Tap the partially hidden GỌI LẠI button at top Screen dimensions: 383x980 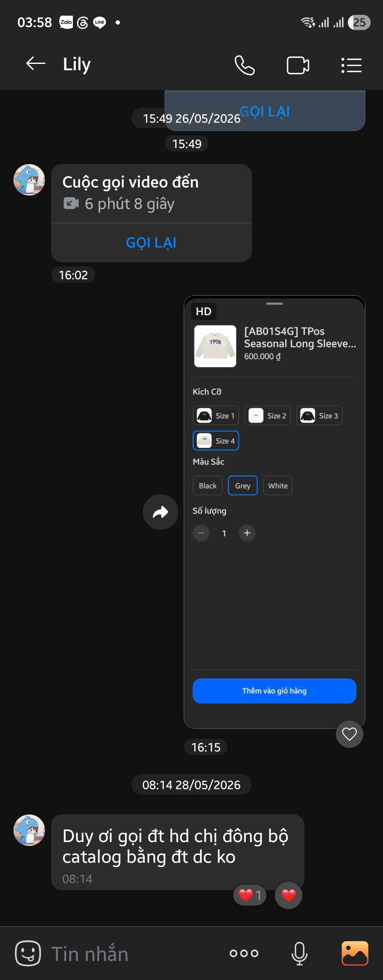coord(265,111)
